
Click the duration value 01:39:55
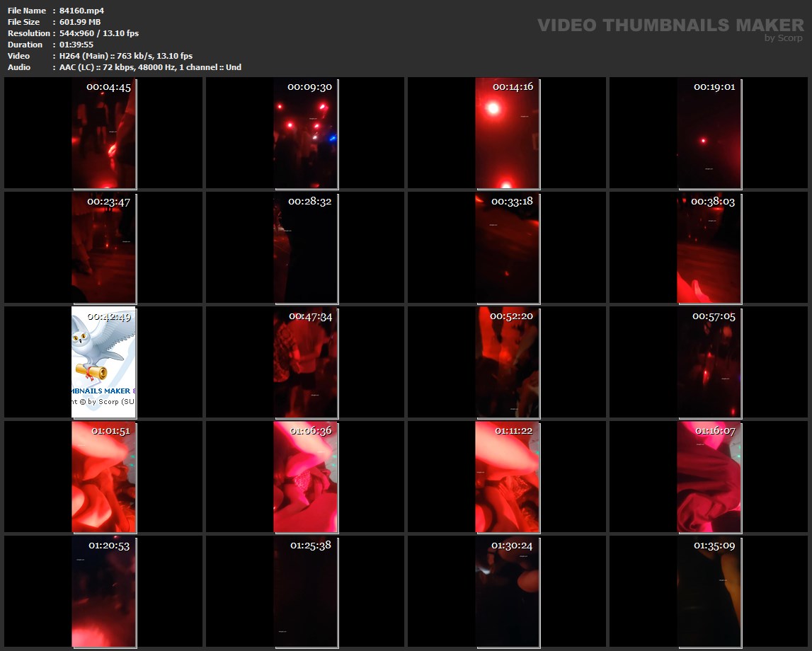[76, 45]
